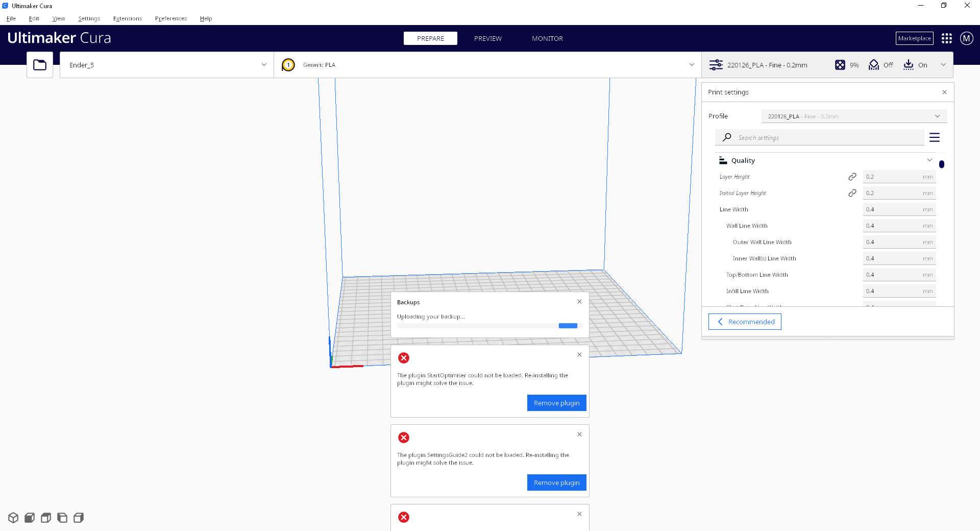This screenshot has height=531, width=980.
Task: Switch to the MONITOR stage
Action: [547, 38]
